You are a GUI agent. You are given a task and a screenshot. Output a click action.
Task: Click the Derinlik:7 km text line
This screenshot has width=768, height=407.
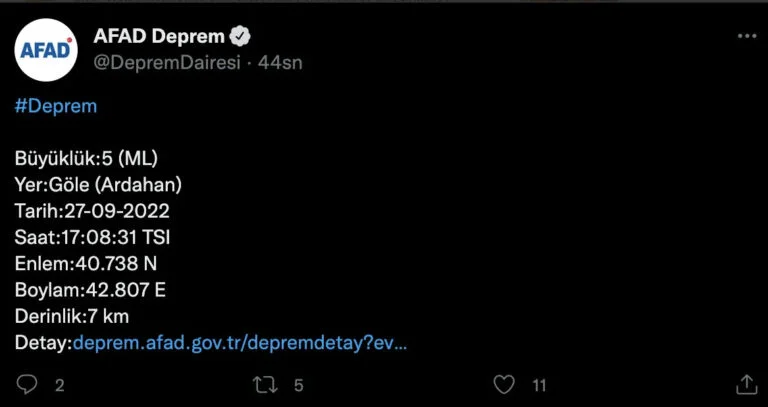[x=72, y=316]
